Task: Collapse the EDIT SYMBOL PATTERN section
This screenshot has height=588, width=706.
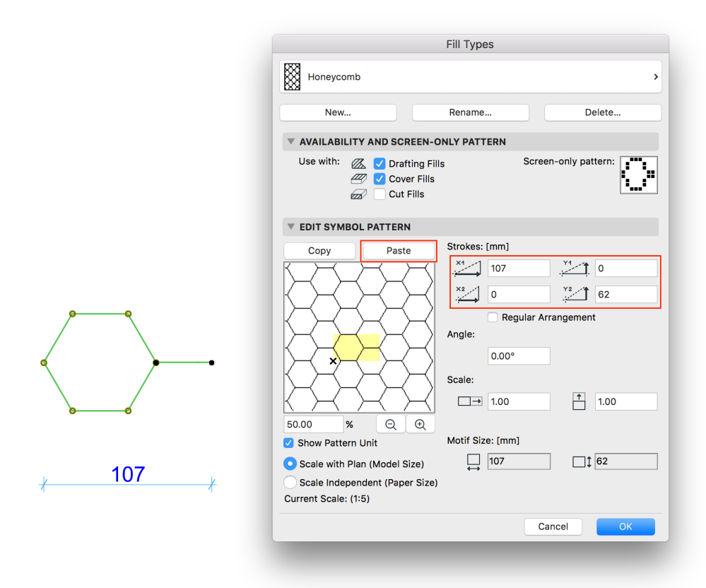Action: click(x=291, y=227)
